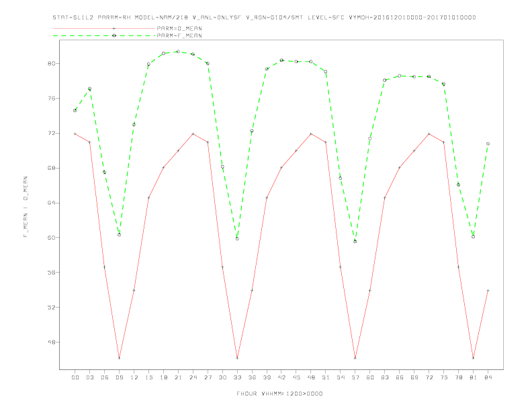Click the y-axis tick label 56
532x411 pixels.
tap(52, 272)
